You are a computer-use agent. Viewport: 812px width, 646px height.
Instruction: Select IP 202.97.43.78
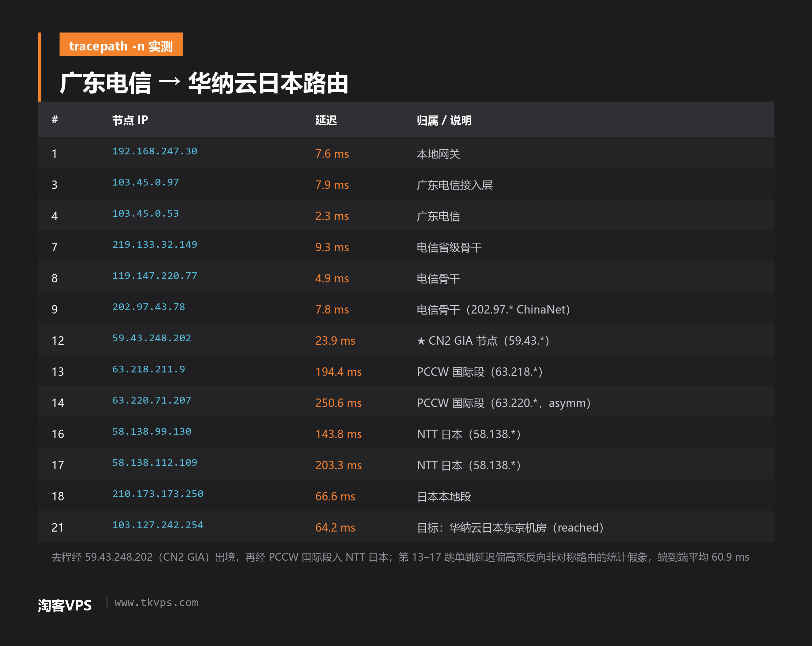pyautogui.click(x=149, y=307)
